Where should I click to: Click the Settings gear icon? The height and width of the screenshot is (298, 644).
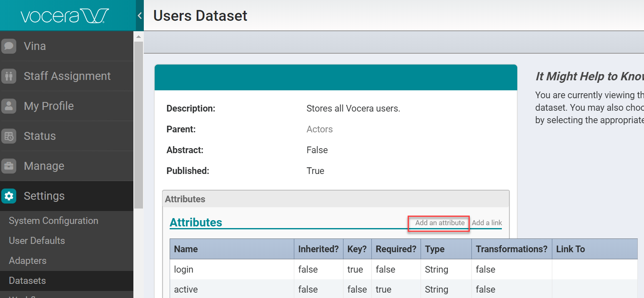pyautogui.click(x=9, y=196)
